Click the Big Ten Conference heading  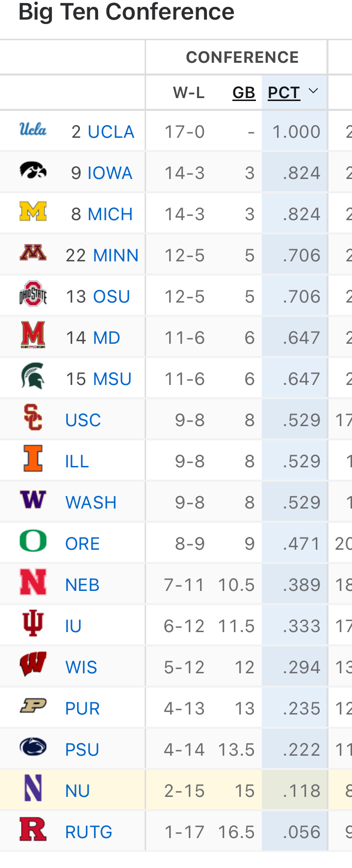126,12
